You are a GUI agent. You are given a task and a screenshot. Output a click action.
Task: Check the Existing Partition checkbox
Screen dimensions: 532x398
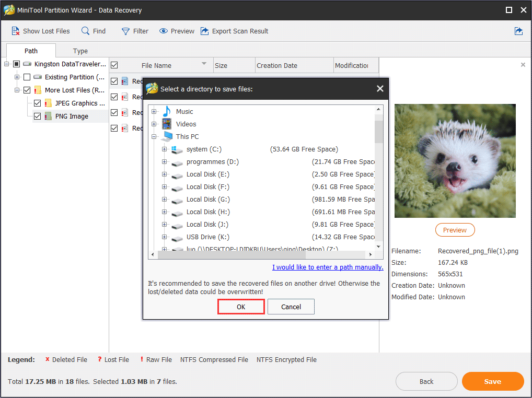[27, 77]
